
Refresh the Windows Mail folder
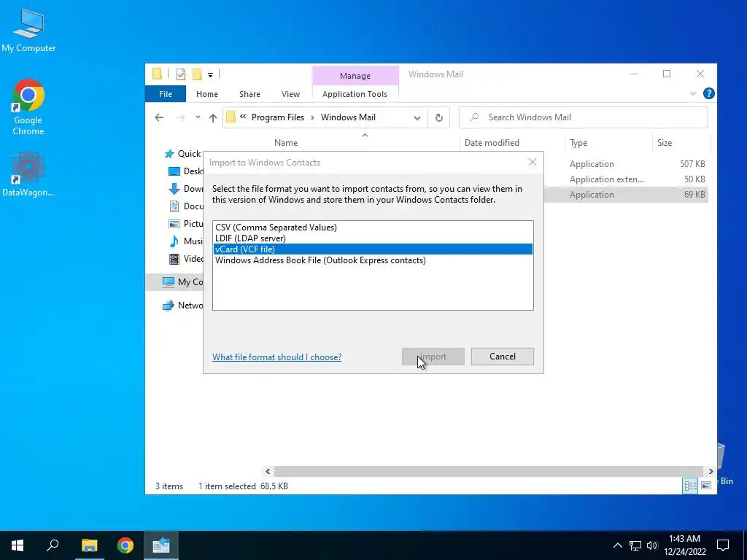pos(438,117)
